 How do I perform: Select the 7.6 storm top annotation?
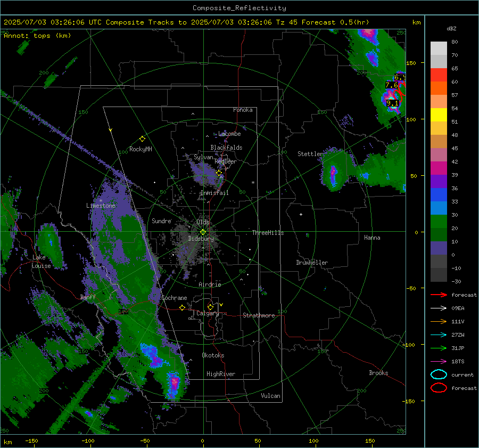[x=392, y=85]
